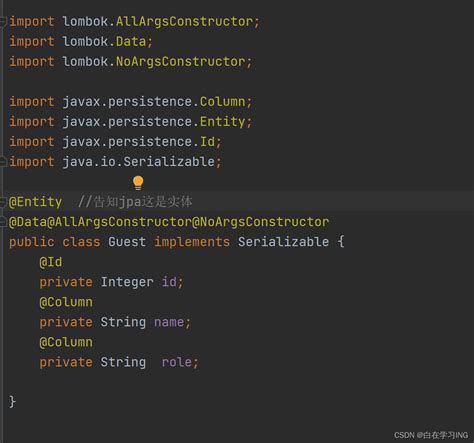Click the Serializable interface in class declaration
This screenshot has width=474, height=443.
point(283,242)
